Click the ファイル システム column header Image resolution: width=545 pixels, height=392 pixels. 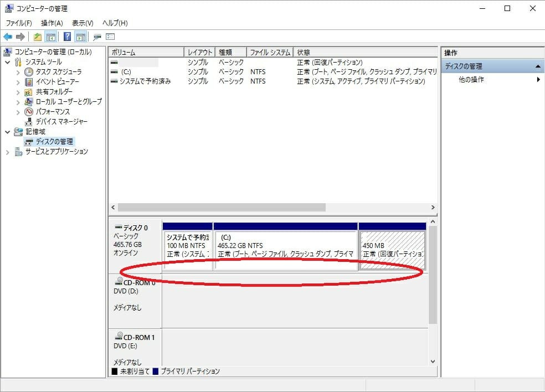pyautogui.click(x=270, y=53)
